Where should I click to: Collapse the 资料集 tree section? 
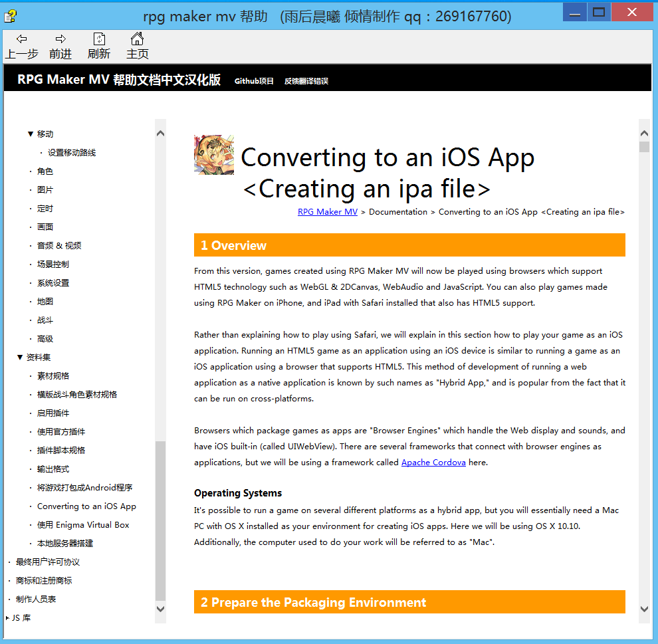click(x=20, y=357)
